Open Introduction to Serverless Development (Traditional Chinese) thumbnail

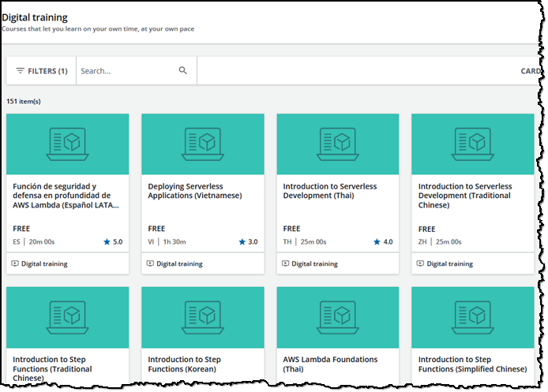472,144
